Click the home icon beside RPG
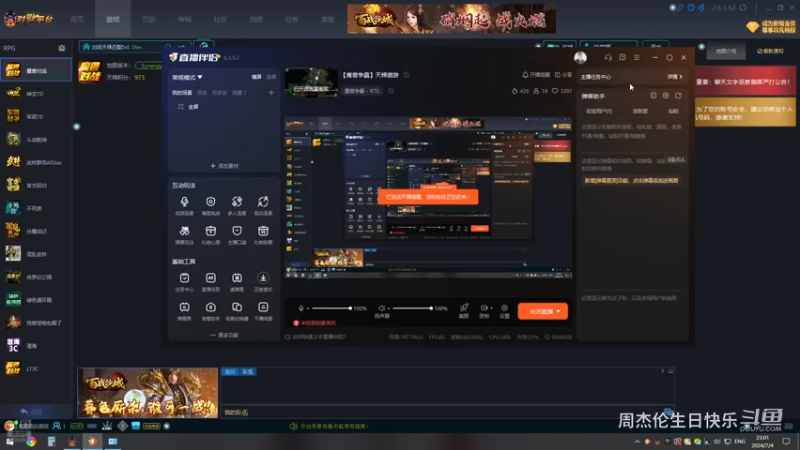Viewport: 800px width, 450px height. pyautogui.click(x=62, y=48)
